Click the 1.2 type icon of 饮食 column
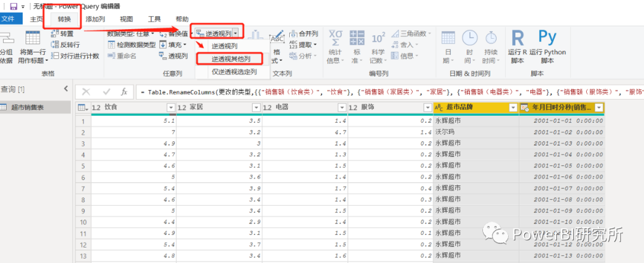The height and width of the screenshot is (263, 644). (x=97, y=108)
